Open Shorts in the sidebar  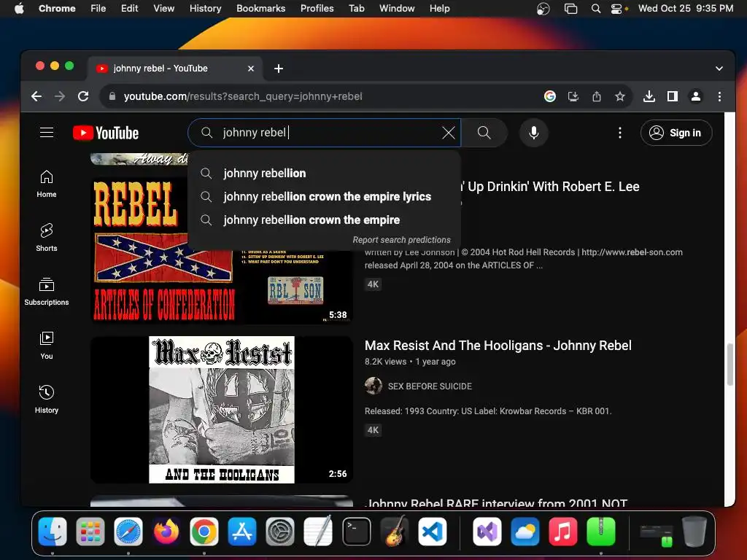[x=47, y=238]
